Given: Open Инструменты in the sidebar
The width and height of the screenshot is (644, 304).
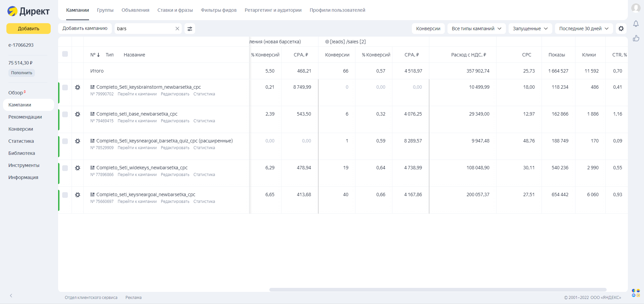Looking at the screenshot, I should click(24, 165).
